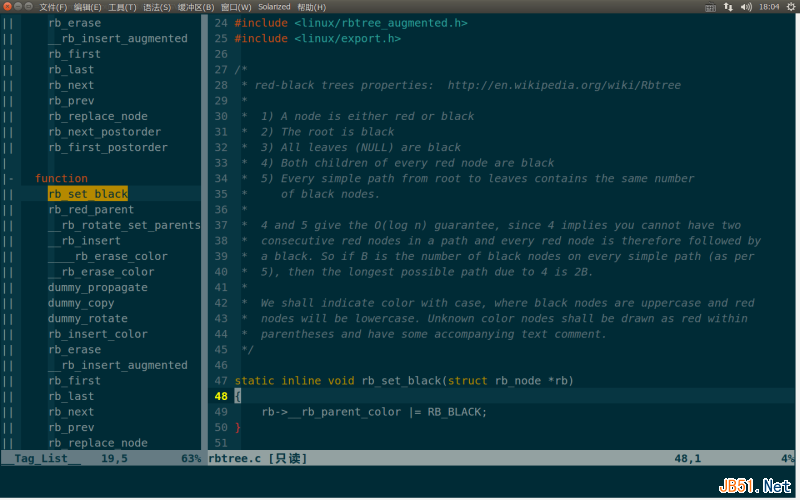Open the 文件(F) menu
The height and width of the screenshot is (500, 800).
(52, 7)
